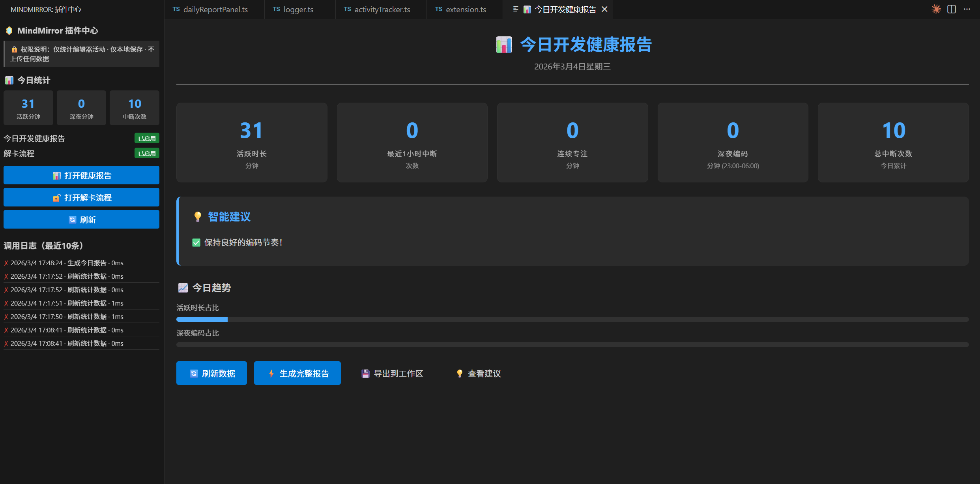980x484 pixels.
Task: Open the activityTracker.ts tab
Action: 382,9
